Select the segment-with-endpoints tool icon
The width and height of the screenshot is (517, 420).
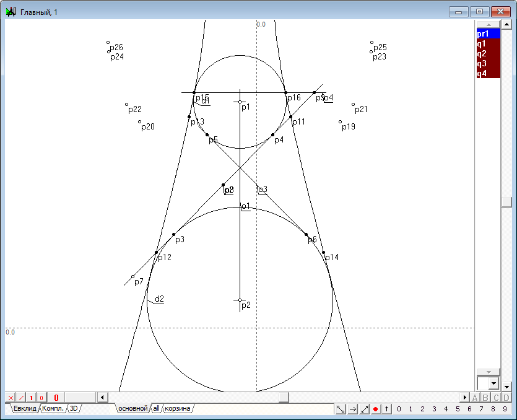click(341, 409)
